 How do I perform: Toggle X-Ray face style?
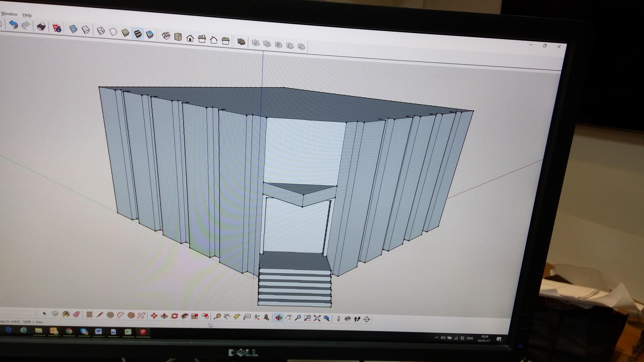pos(73,29)
